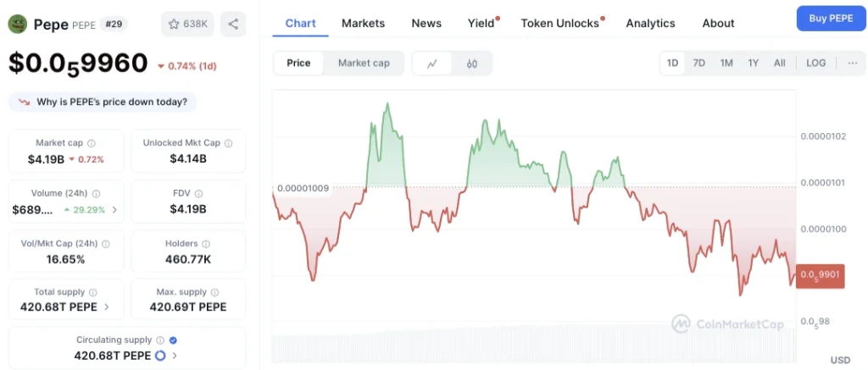Open the more options ellipsis on chart
Image resolution: width=868 pixels, height=370 pixels.
853,63
